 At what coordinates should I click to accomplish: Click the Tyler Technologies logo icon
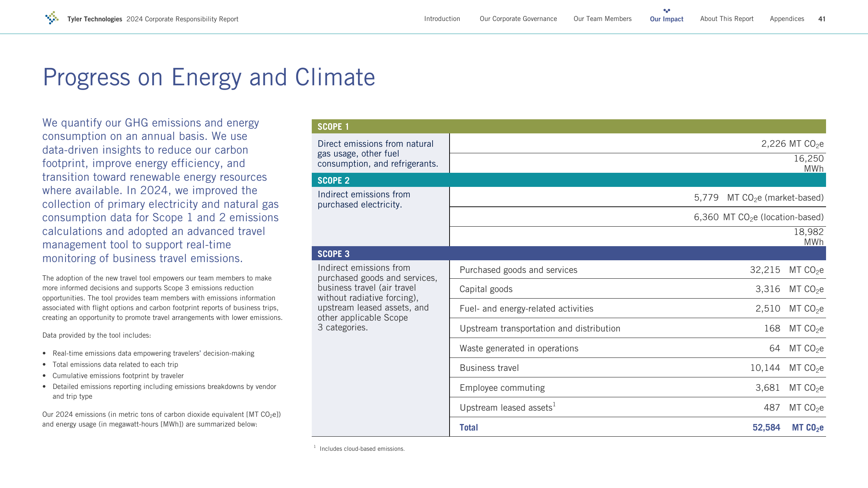tap(52, 18)
